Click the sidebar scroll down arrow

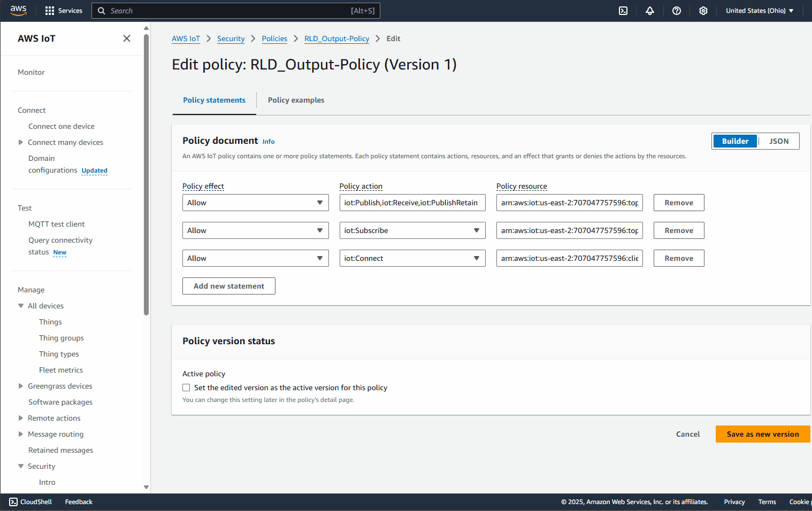(x=146, y=487)
